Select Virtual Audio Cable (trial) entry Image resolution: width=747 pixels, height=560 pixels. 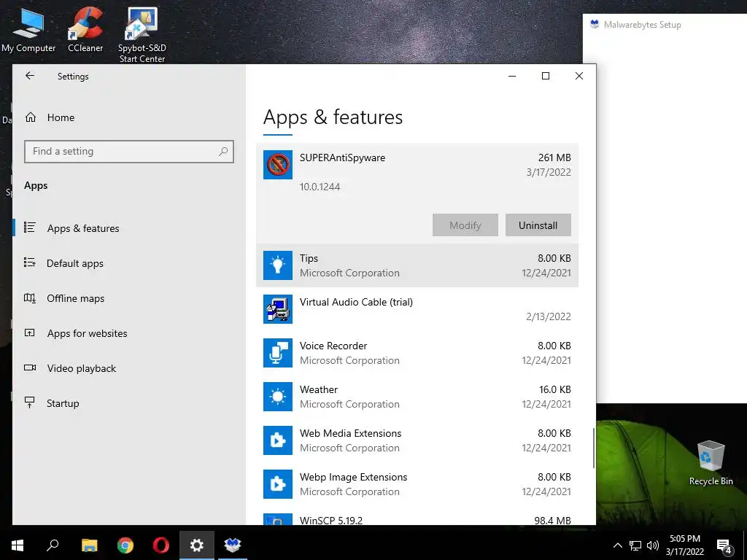pos(417,309)
